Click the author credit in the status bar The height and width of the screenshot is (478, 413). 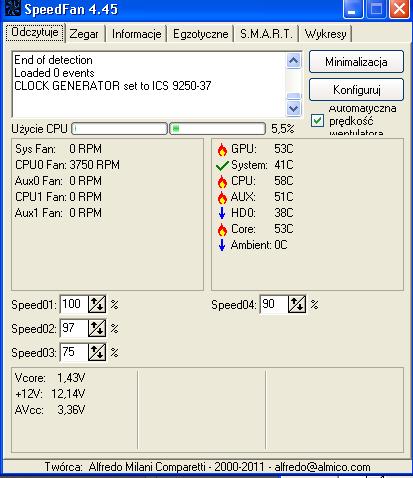pyautogui.click(x=207, y=467)
